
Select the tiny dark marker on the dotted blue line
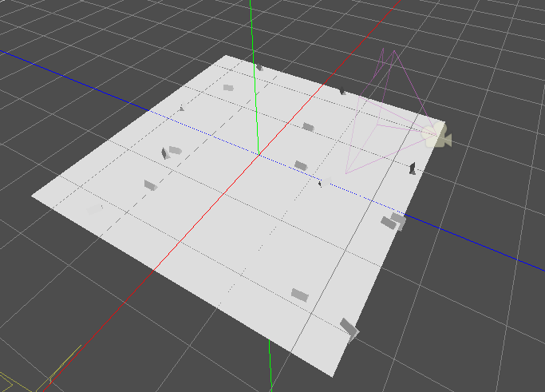point(321,184)
